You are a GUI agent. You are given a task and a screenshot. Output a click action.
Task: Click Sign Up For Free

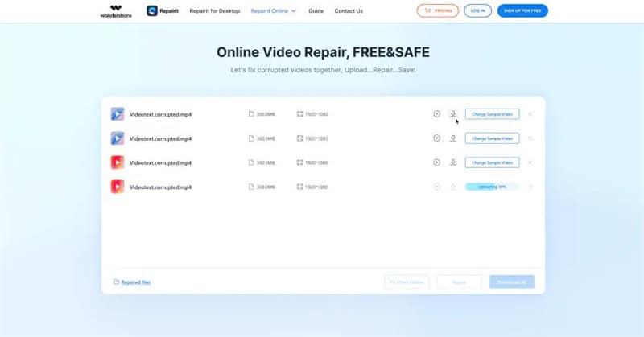[522, 10]
